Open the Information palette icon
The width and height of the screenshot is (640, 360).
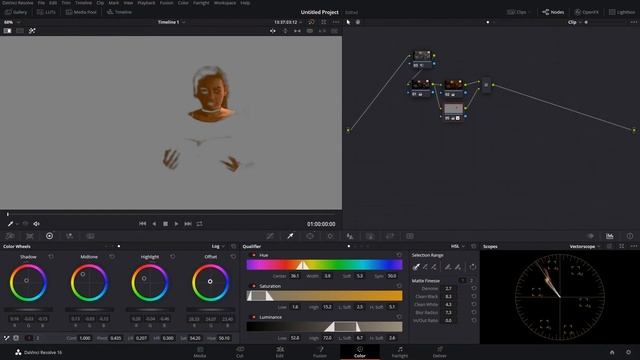(630, 236)
